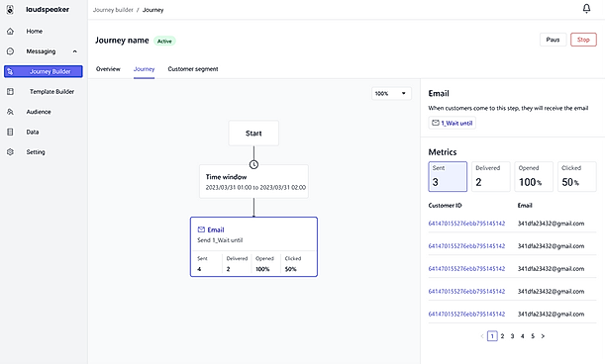This screenshot has width=605, height=364.
Task: Click the Setting gear icon
Action: pyautogui.click(x=11, y=152)
